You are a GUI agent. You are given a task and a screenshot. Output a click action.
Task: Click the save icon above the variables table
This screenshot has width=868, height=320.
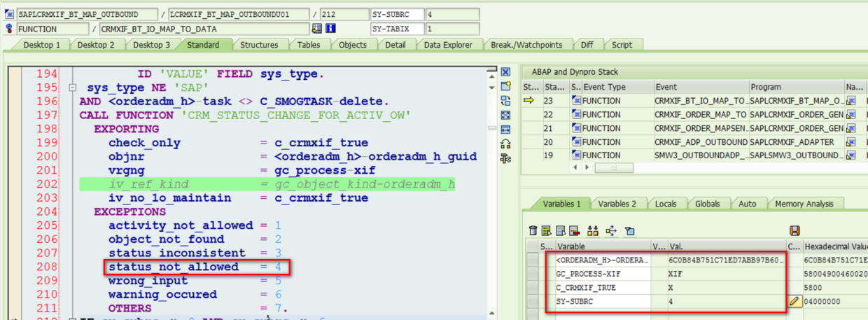pyautogui.click(x=794, y=230)
